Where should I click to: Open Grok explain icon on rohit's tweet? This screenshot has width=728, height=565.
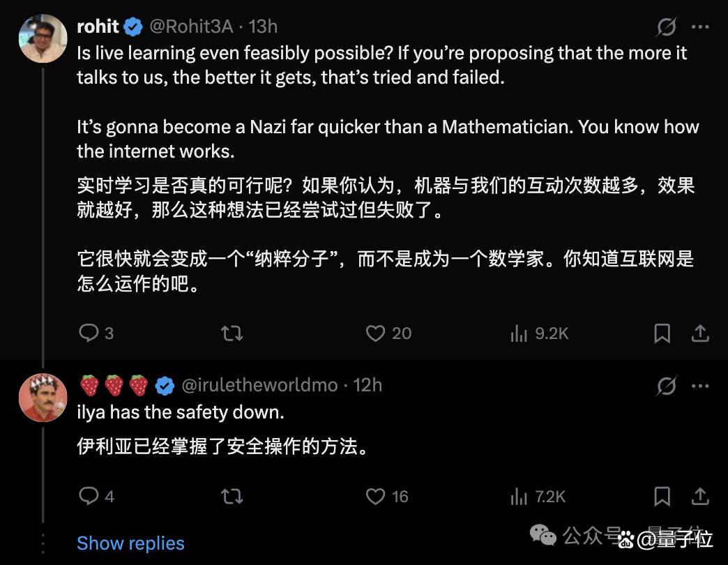click(x=666, y=27)
